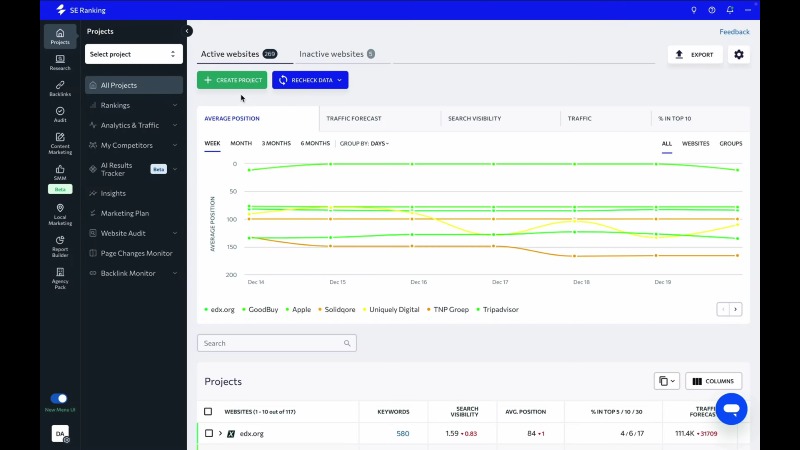Open the Research section in the sidebar
The image size is (800, 450).
click(x=60, y=62)
